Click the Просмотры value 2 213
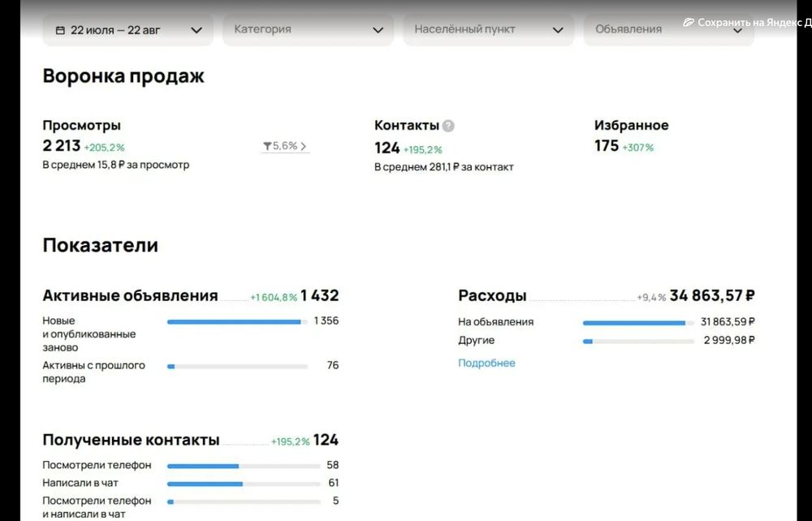Viewport: 812px width, 521px height. coord(61,146)
